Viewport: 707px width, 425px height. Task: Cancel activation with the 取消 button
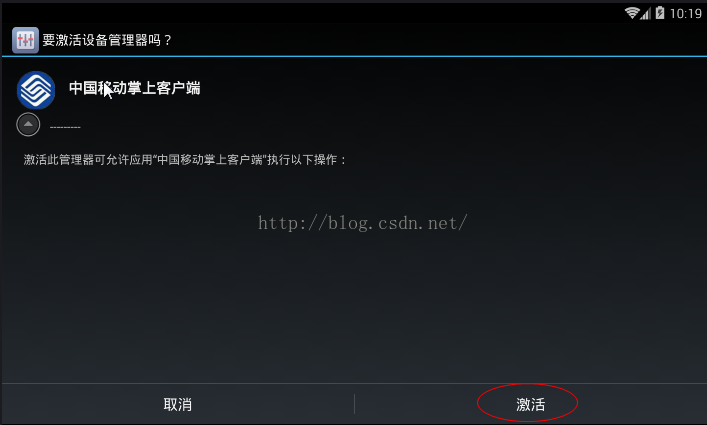(178, 404)
